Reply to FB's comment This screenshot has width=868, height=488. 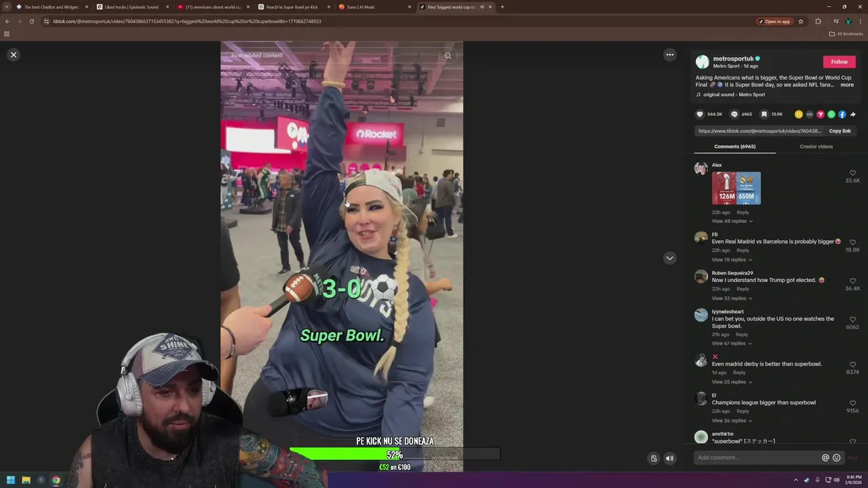pyautogui.click(x=743, y=251)
